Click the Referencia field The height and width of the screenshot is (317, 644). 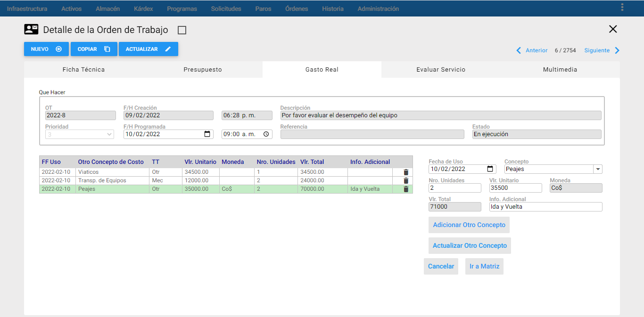click(x=372, y=134)
